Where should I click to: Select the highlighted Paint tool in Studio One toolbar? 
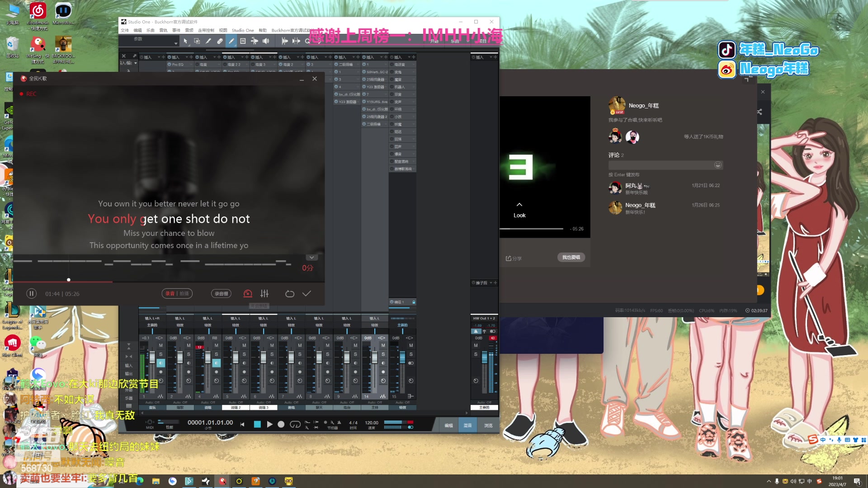pyautogui.click(x=231, y=41)
